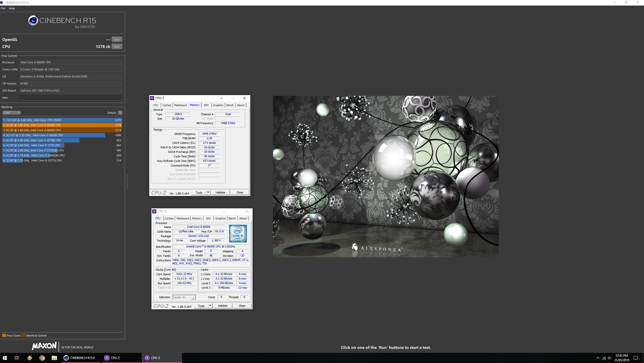Select ranking row Intel Xeon CPU X5650
This screenshot has height=363, width=644.
pyautogui.click(x=62, y=120)
